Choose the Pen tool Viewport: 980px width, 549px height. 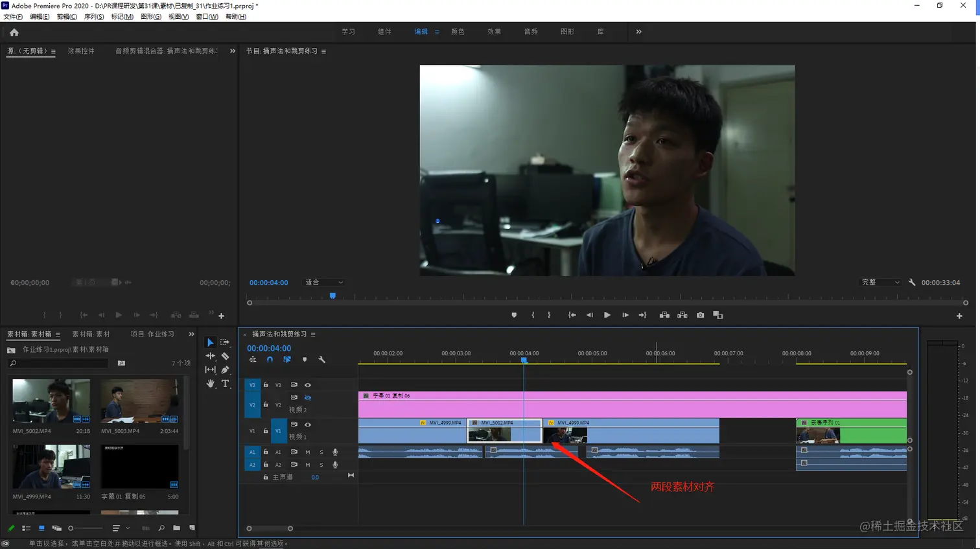click(x=225, y=369)
